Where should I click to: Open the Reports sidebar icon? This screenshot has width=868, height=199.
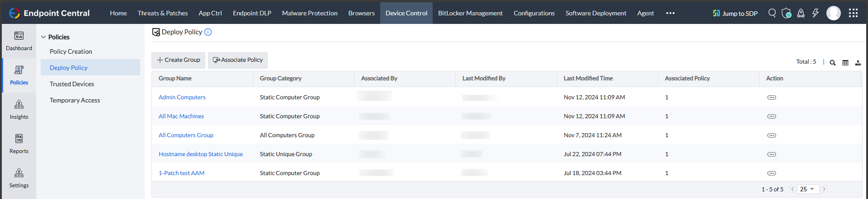point(19,144)
